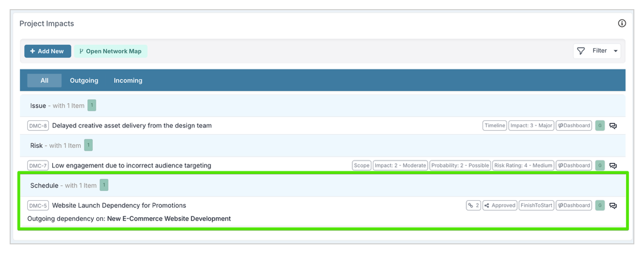Click Dashboard tag on the DMC-8 row
The height and width of the screenshot is (253, 644).
click(x=574, y=125)
